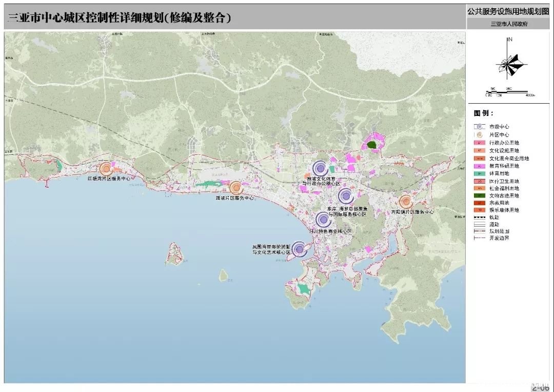Click the 图例 legend heading
The height and width of the screenshot is (392, 554).
pos(483,113)
